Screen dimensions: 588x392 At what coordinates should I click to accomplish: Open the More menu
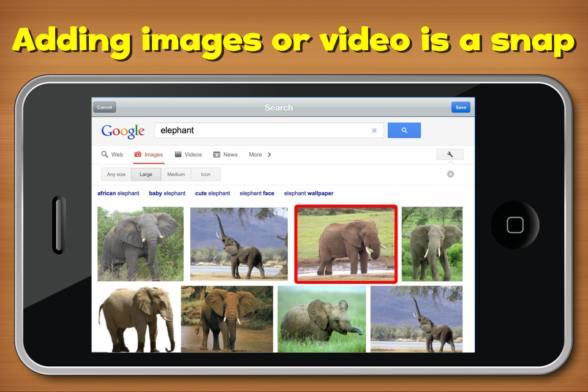pyautogui.click(x=255, y=154)
